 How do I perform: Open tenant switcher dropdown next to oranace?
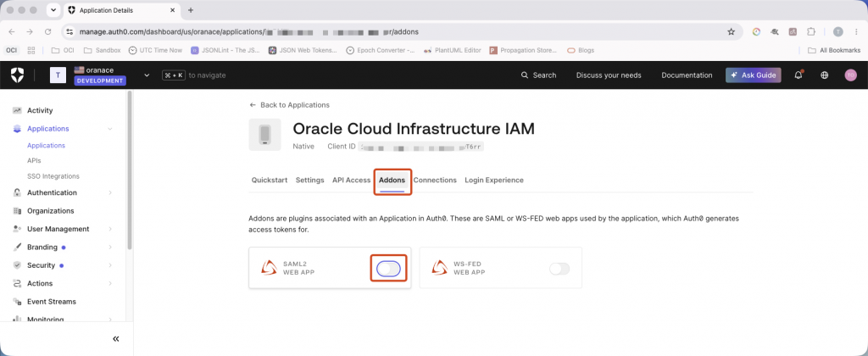pyautogui.click(x=146, y=75)
